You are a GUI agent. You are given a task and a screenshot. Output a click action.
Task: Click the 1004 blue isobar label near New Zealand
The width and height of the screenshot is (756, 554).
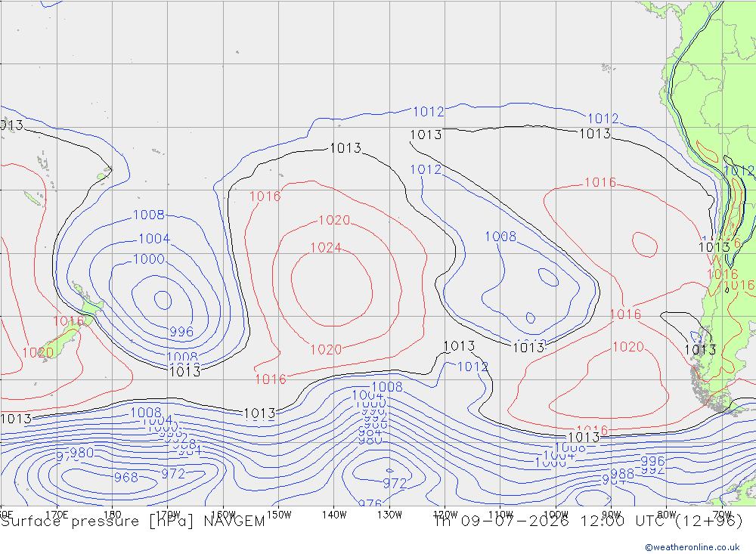154,239
